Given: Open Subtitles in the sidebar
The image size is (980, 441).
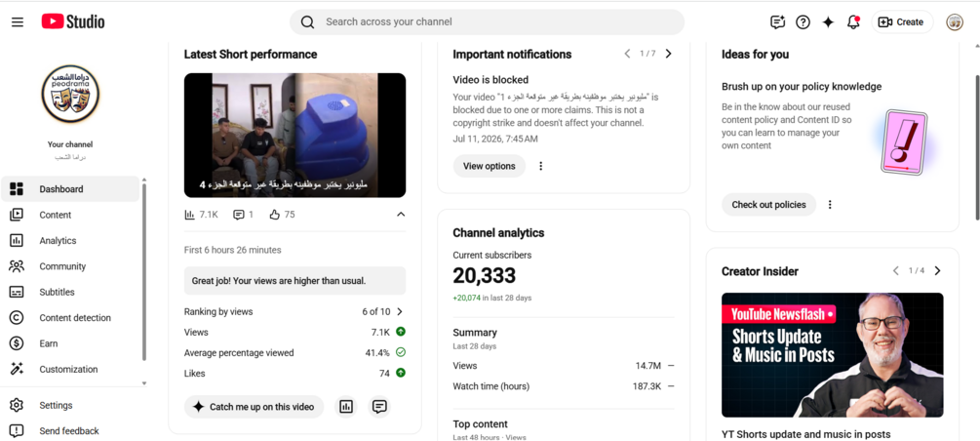Looking at the screenshot, I should 70,292.
